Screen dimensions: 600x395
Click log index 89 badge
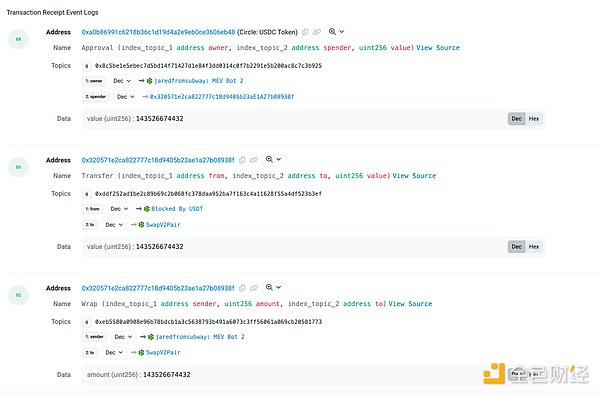tap(18, 167)
